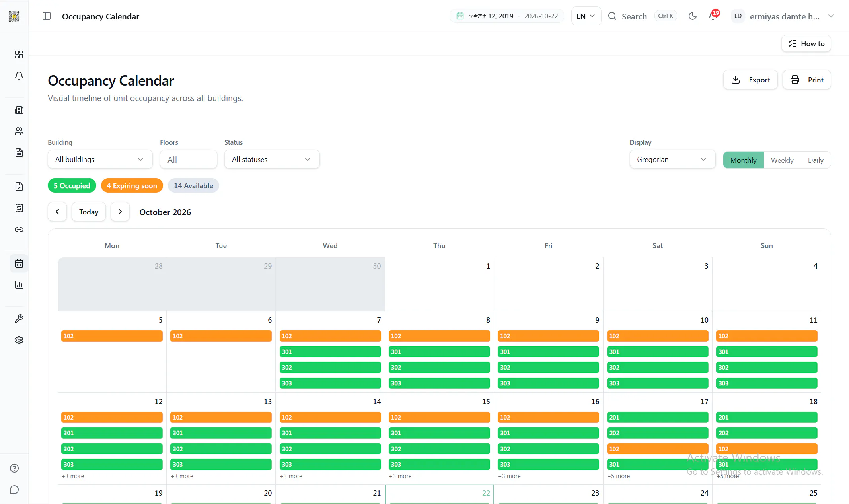Click the Floors All input field

click(x=189, y=159)
